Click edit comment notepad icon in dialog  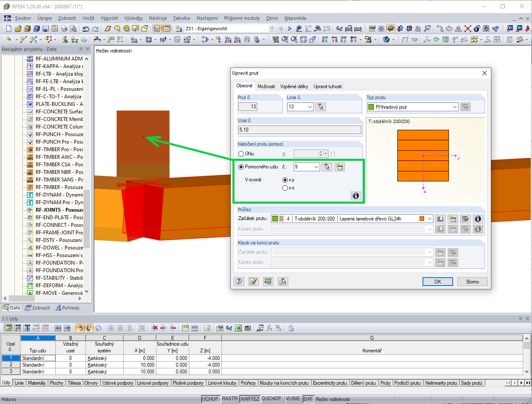253,281
